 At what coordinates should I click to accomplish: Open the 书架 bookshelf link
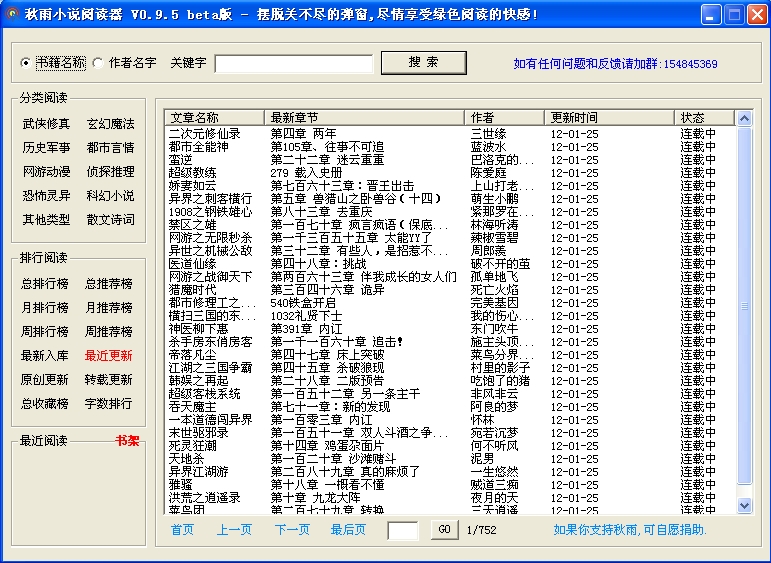point(126,441)
